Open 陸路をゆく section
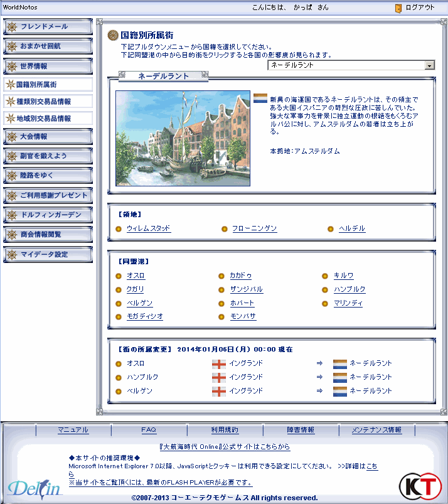The image size is (448, 504). point(48,176)
